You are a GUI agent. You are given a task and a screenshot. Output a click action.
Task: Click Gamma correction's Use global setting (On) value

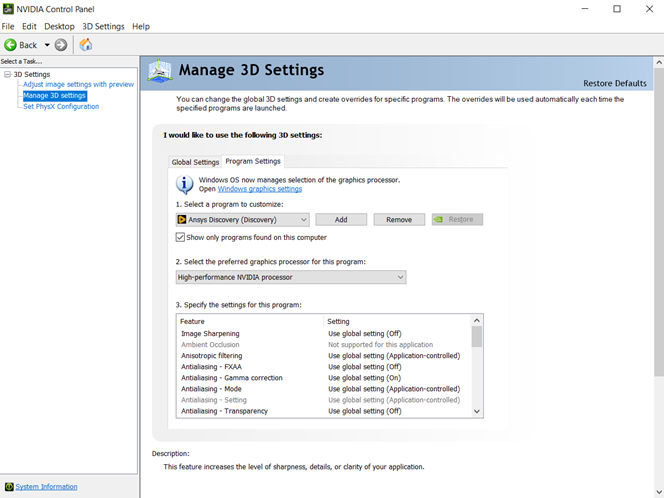click(364, 378)
